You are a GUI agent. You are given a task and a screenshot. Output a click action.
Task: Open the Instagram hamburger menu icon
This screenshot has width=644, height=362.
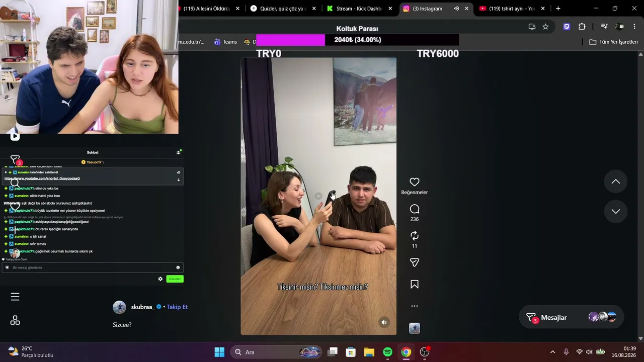15,297
